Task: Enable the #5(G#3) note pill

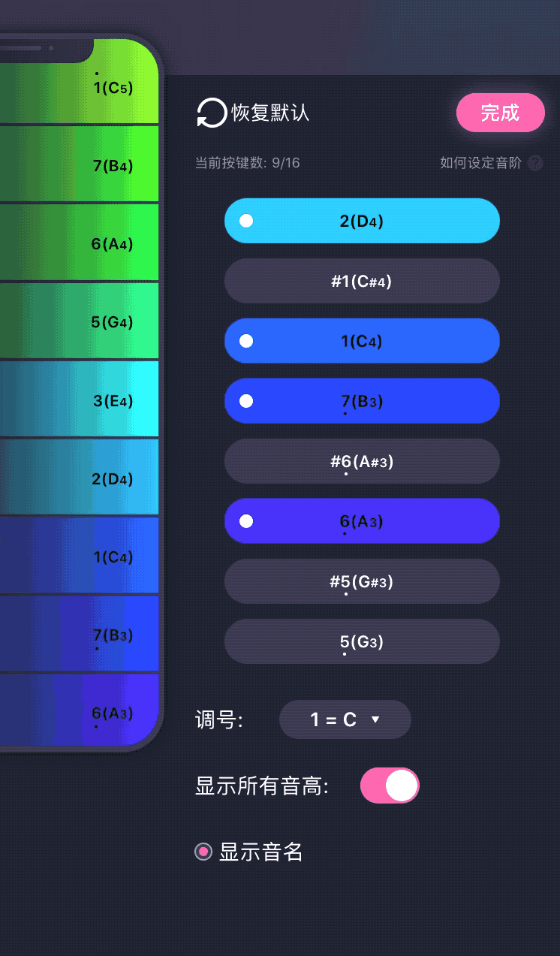Action: pos(362,581)
